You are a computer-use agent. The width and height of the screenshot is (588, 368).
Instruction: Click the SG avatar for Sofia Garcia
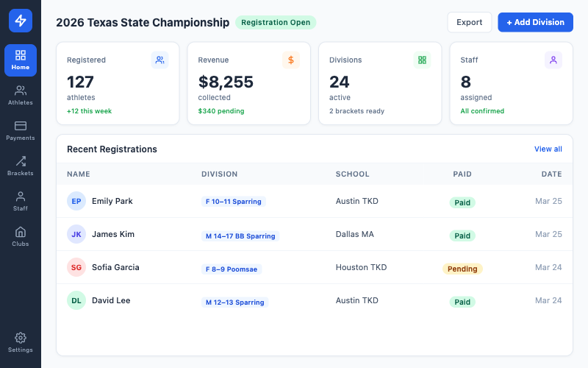[76, 267]
